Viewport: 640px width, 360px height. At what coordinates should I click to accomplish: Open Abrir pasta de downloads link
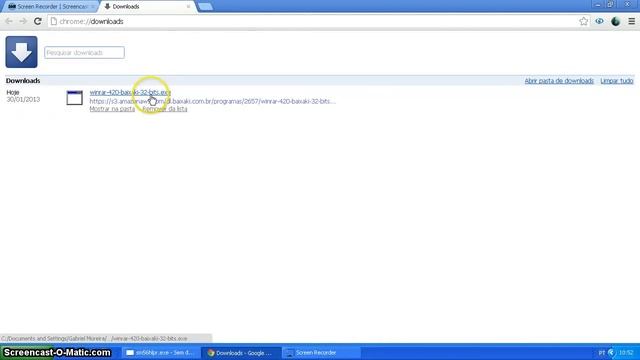tap(559, 81)
